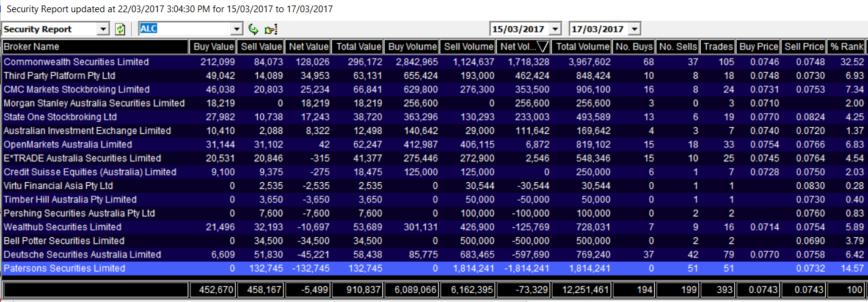Click the total value sum 910,837
Image resolution: width=868 pixels, height=302 pixels.
pos(363,290)
